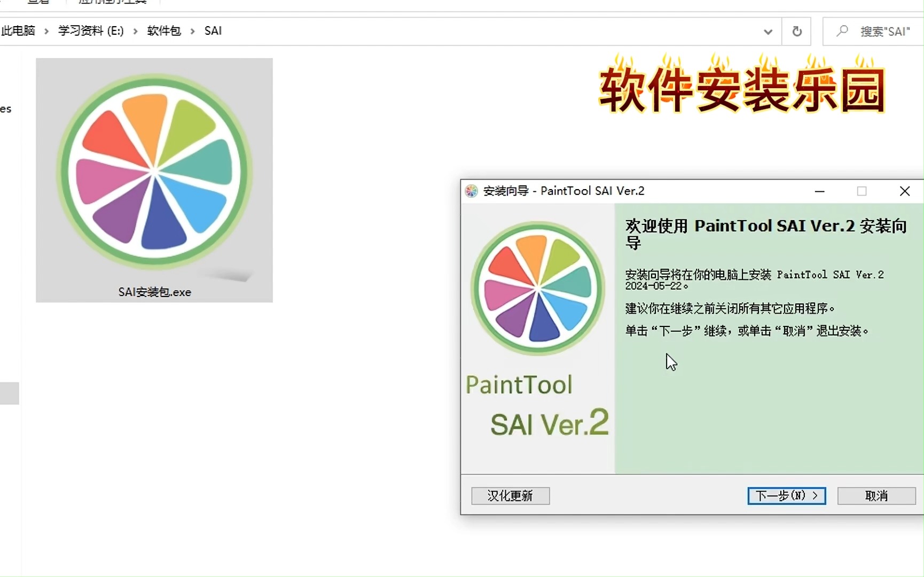Expand the chevron after 软件包
Image resolution: width=924 pixels, height=577 pixels.
[x=193, y=32]
